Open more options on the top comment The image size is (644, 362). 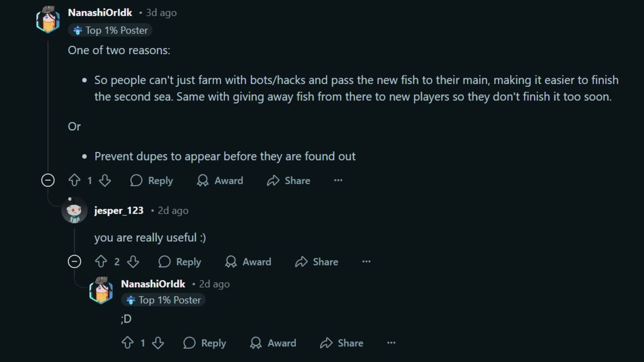pos(338,180)
